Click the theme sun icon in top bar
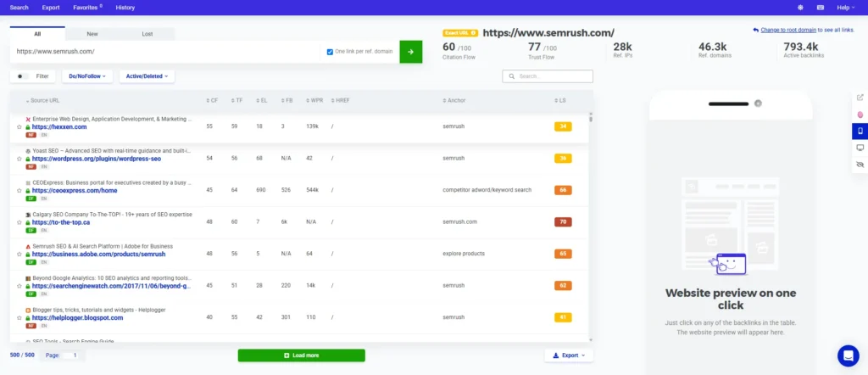Image resolution: width=868 pixels, height=375 pixels. [800, 8]
